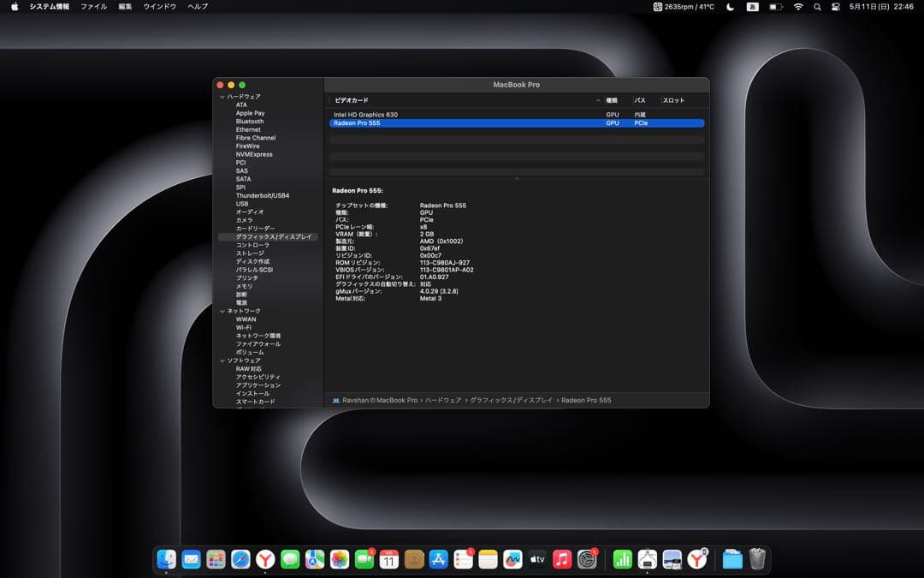The width and height of the screenshot is (924, 578).
Task: Select Bluetooth in the sidebar
Action: [250, 122]
